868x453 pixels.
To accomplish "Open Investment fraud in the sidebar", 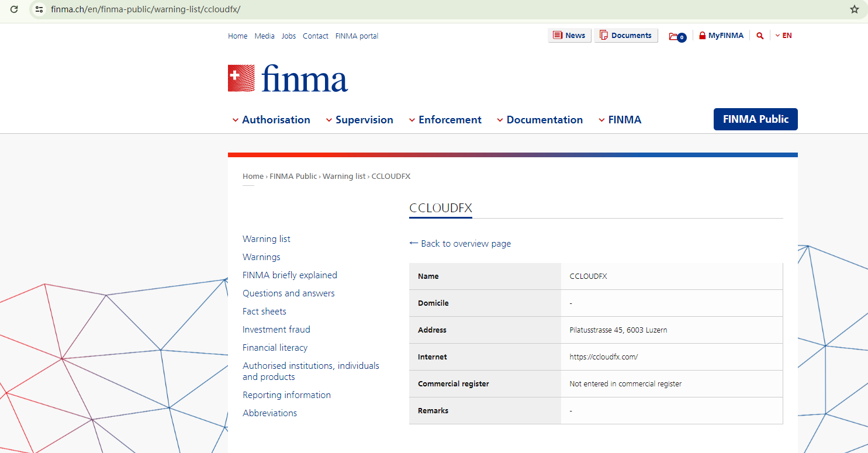I will click(276, 330).
